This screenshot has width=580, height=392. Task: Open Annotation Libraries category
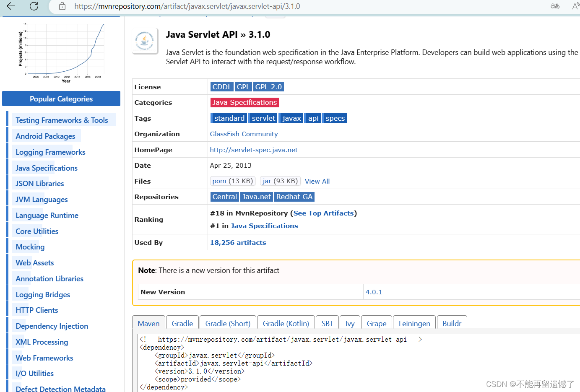49,278
